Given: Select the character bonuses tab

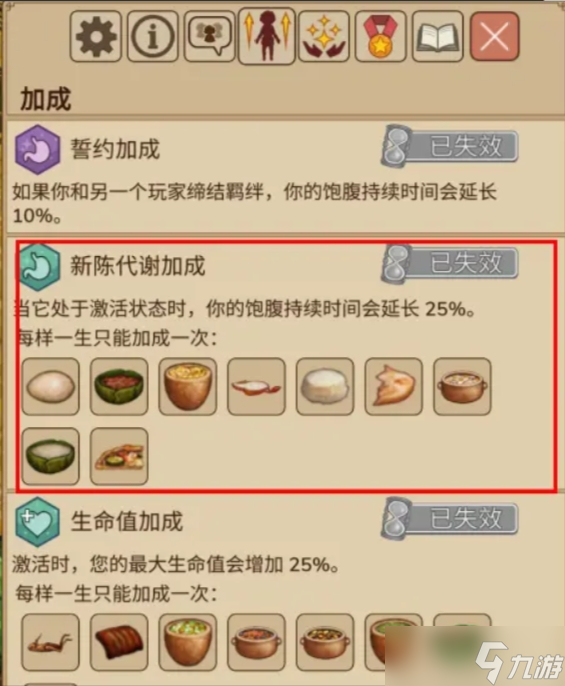Looking at the screenshot, I should click(267, 36).
